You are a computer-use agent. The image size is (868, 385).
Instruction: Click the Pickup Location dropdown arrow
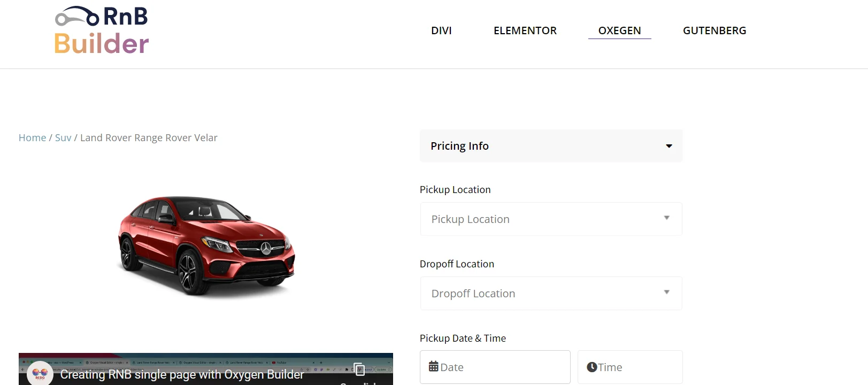point(666,218)
